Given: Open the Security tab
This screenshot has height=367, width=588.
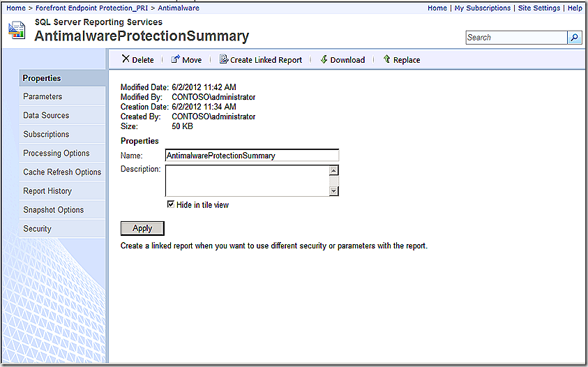Looking at the screenshot, I should tap(62, 229).
